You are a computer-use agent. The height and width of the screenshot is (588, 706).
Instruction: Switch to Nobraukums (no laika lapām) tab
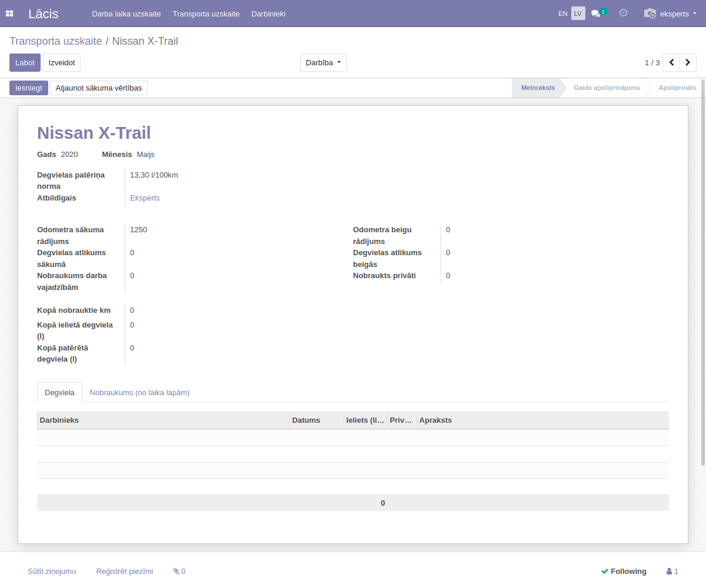click(139, 392)
